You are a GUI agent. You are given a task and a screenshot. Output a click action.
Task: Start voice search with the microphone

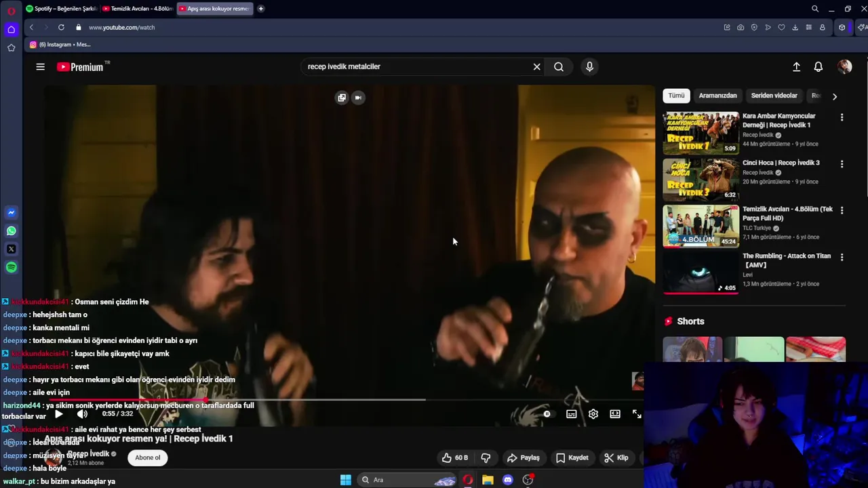589,66
